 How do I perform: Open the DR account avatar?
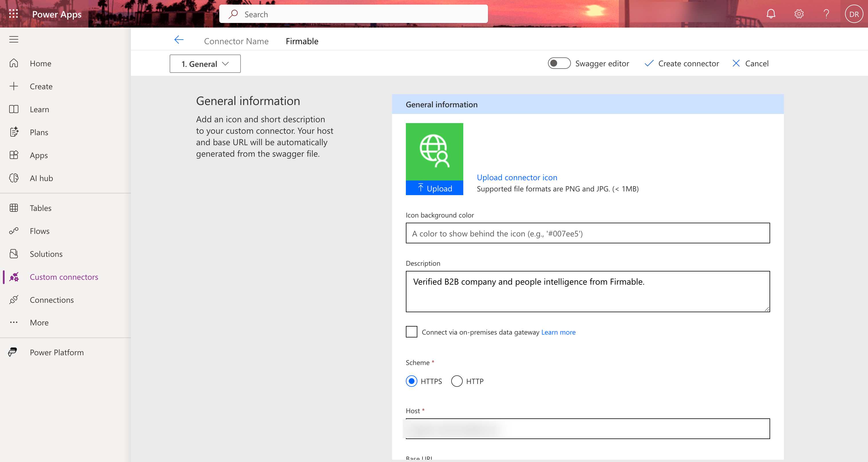pos(854,14)
